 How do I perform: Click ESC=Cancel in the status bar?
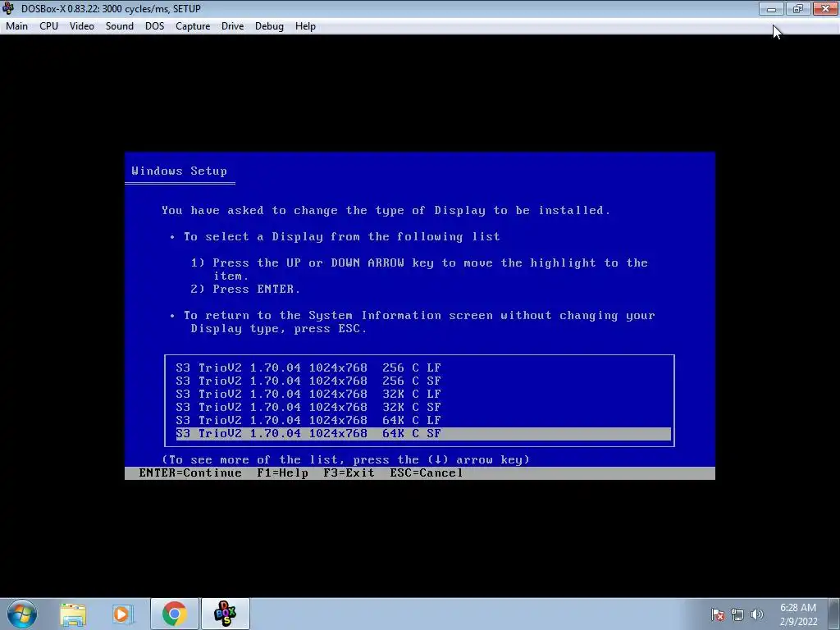pyautogui.click(x=427, y=473)
